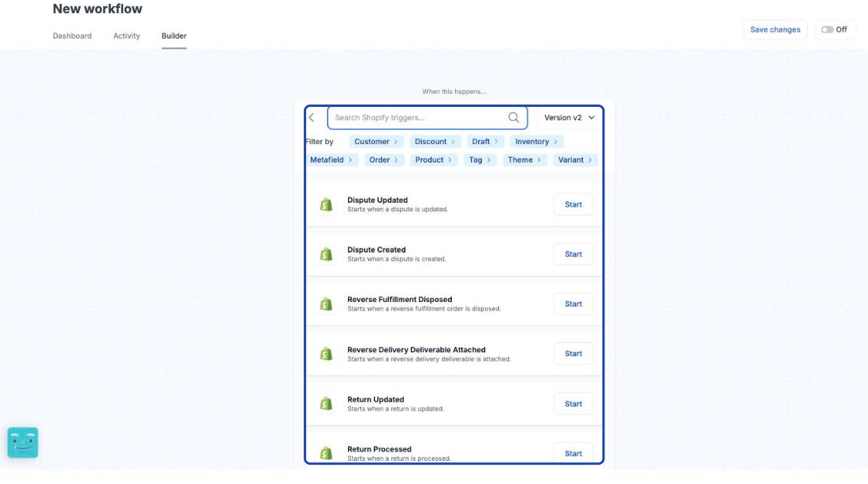The width and height of the screenshot is (868, 484).
Task: Start the Dispute Created trigger
Action: pos(573,255)
